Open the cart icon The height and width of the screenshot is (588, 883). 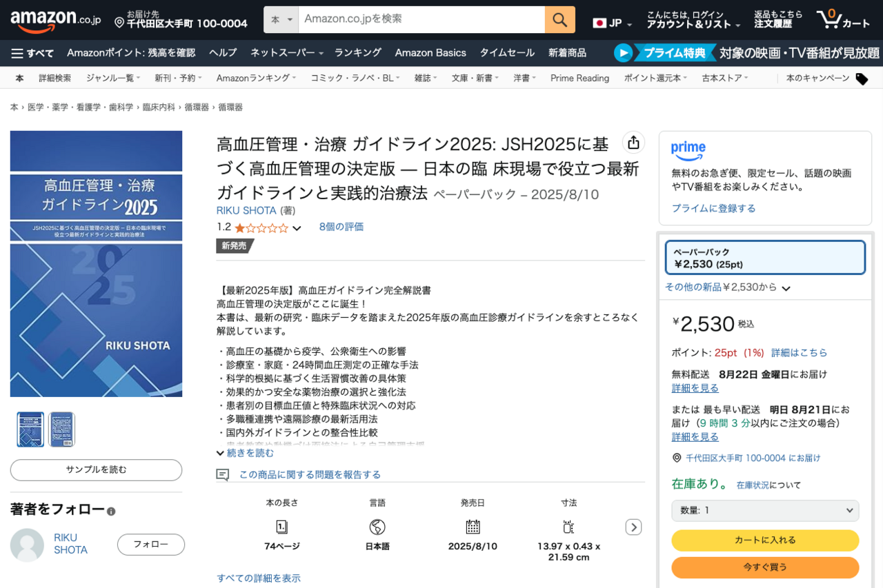pyautogui.click(x=843, y=19)
